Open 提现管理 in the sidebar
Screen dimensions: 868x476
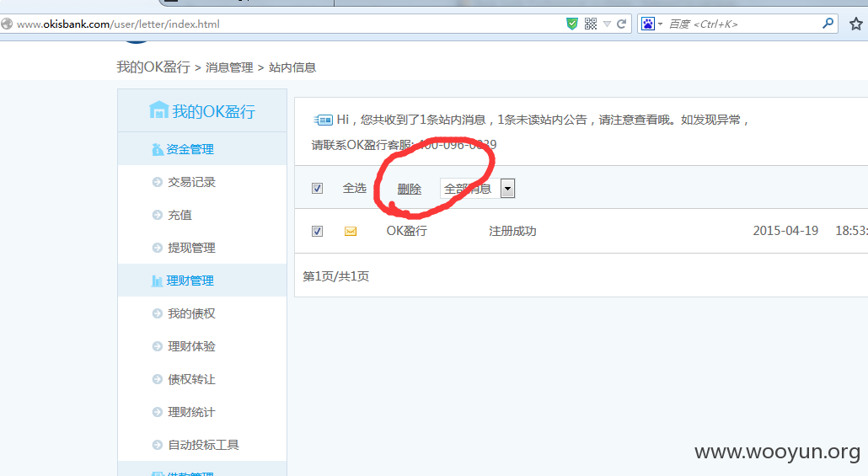click(x=191, y=248)
